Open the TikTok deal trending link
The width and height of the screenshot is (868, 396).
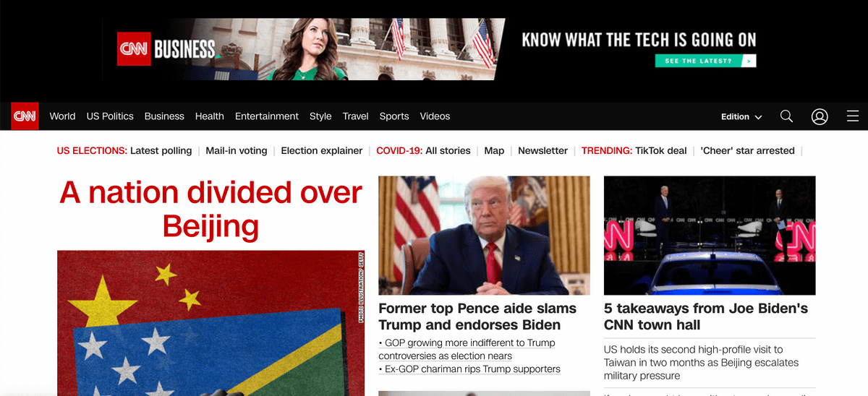(661, 151)
